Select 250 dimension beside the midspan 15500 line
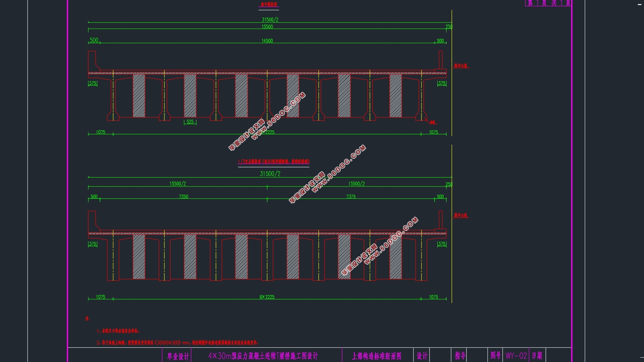The height and width of the screenshot is (362, 644). pyautogui.click(x=449, y=27)
